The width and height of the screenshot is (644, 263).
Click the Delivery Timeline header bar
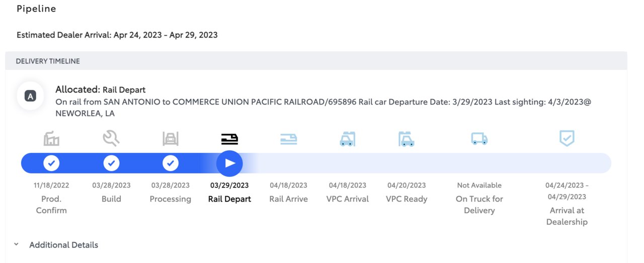[316, 61]
